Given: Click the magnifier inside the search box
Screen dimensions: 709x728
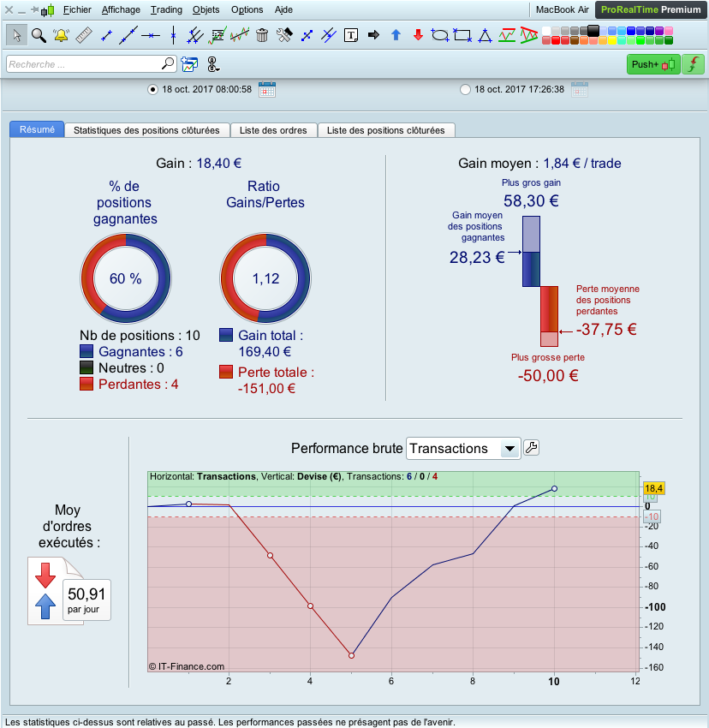Looking at the screenshot, I should tap(168, 63).
